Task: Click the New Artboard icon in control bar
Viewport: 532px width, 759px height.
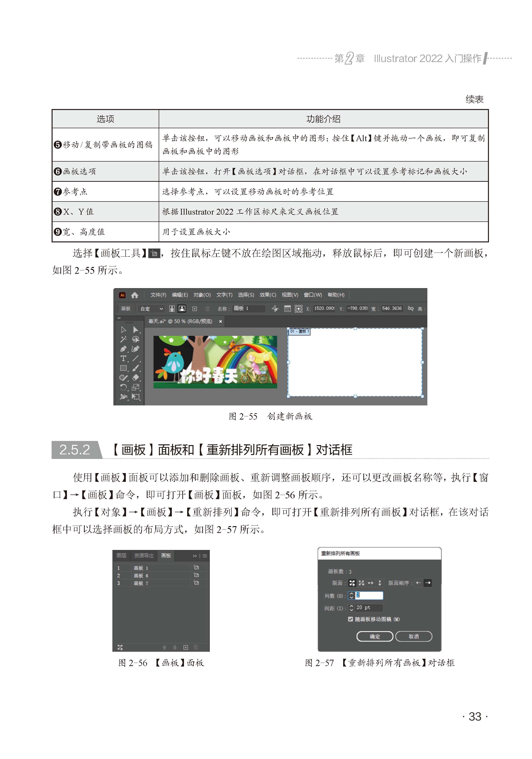Action: click(195, 309)
